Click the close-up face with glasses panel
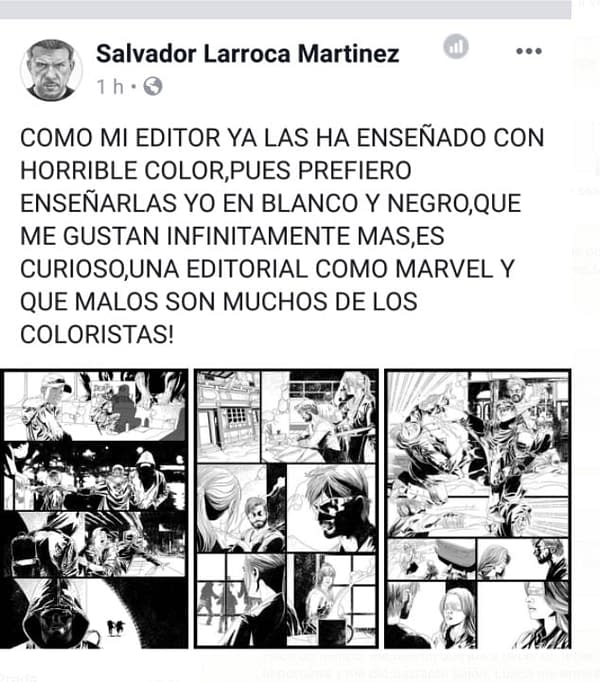The image size is (600, 682). coord(331,508)
